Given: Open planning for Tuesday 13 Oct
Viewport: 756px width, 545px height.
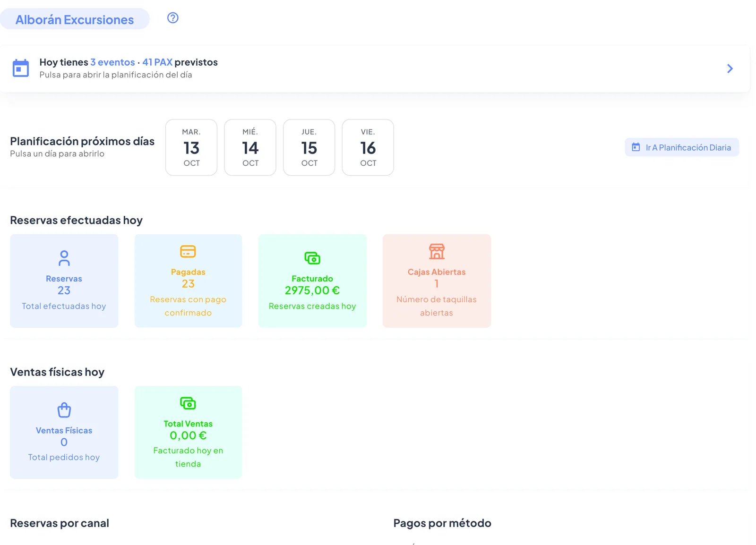Looking at the screenshot, I should pyautogui.click(x=191, y=147).
